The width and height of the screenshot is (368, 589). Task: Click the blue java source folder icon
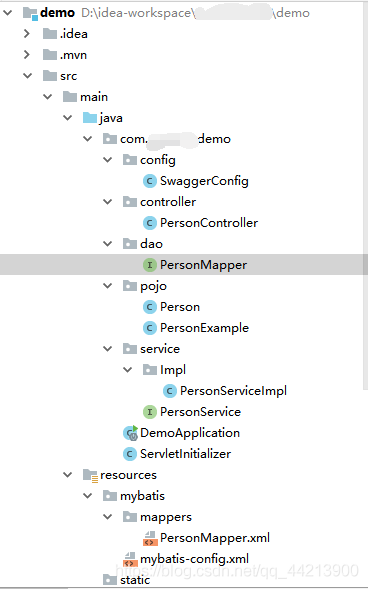click(x=90, y=118)
